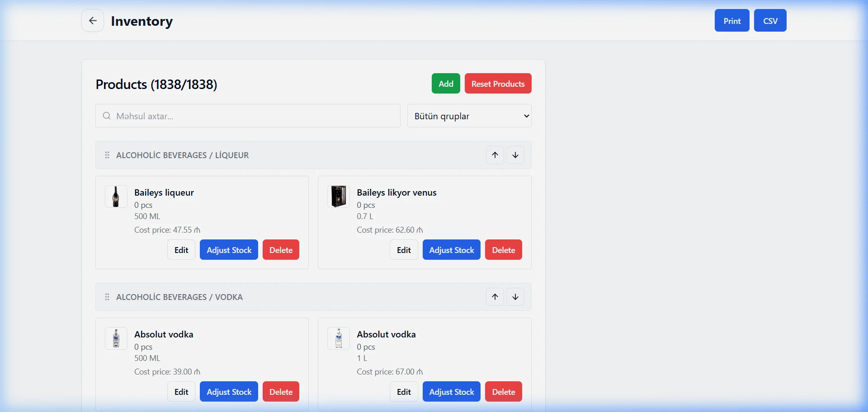This screenshot has height=412, width=868.
Task: Click the Cost price: 67.00 value
Action: click(x=390, y=372)
